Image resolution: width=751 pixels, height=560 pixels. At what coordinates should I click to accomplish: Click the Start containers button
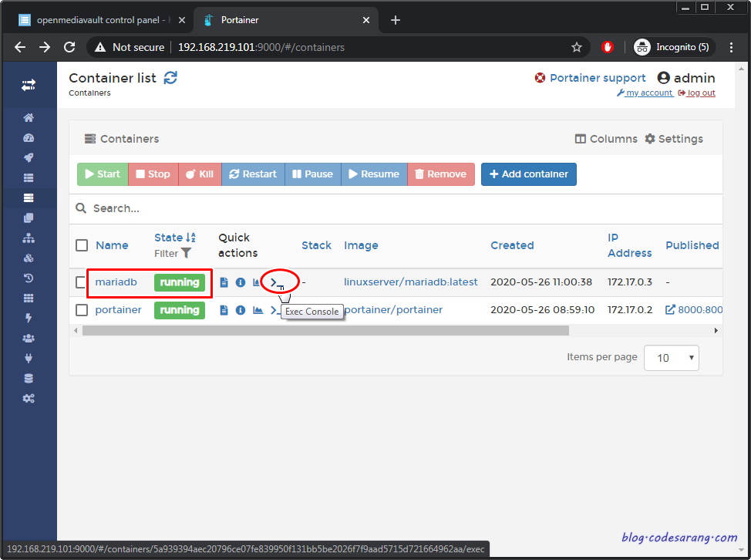coord(103,174)
